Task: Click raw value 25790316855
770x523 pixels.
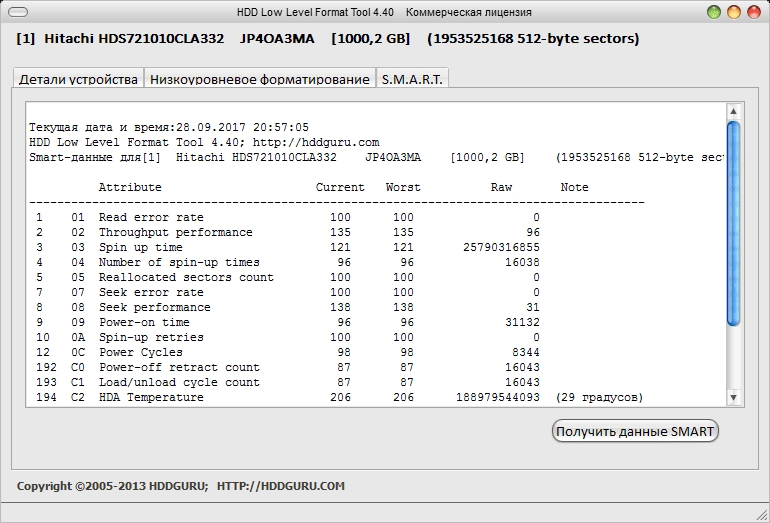Action: coord(501,247)
